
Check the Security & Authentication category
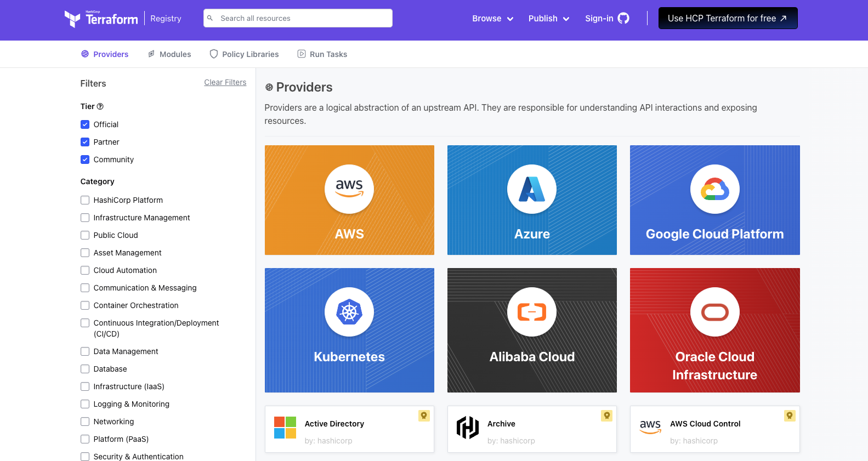click(85, 457)
